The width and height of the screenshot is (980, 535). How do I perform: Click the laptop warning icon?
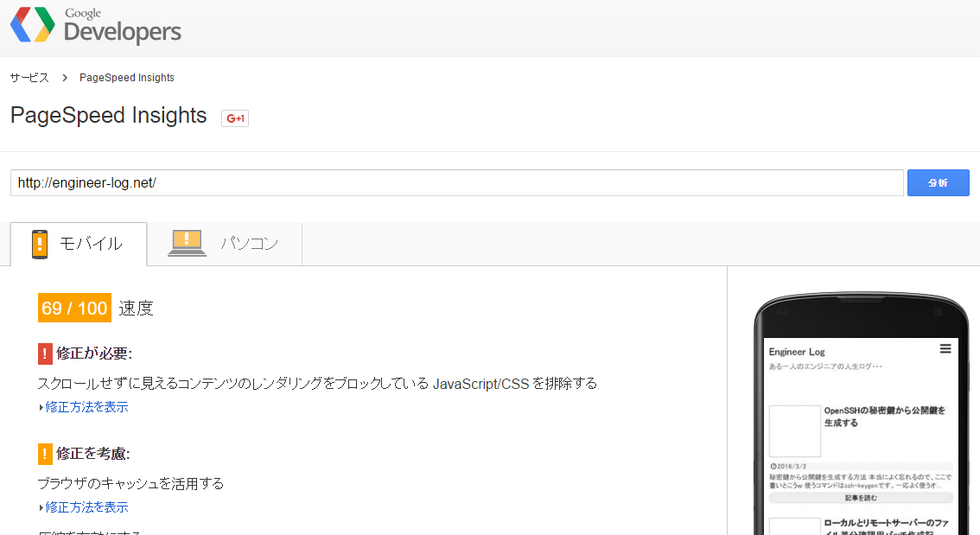click(187, 243)
